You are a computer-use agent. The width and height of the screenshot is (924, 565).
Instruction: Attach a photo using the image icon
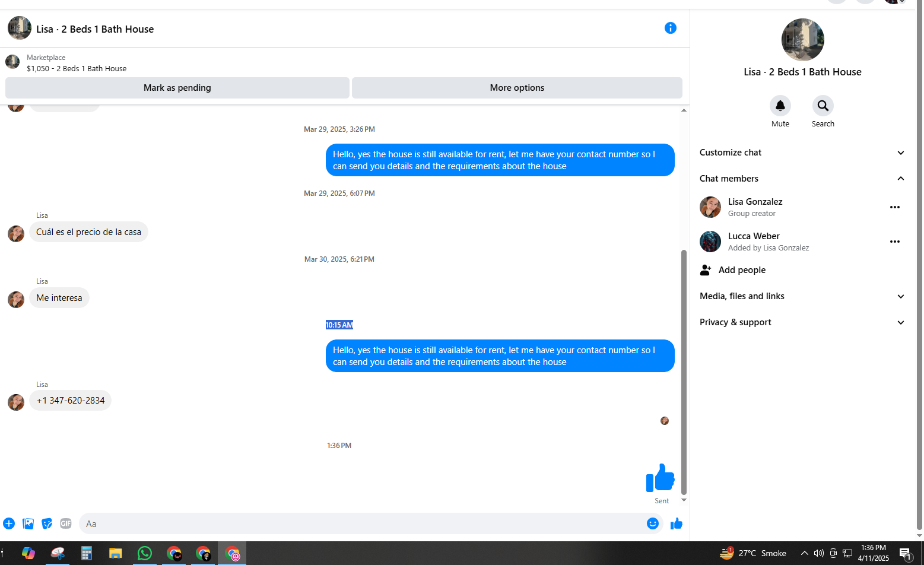(x=28, y=523)
